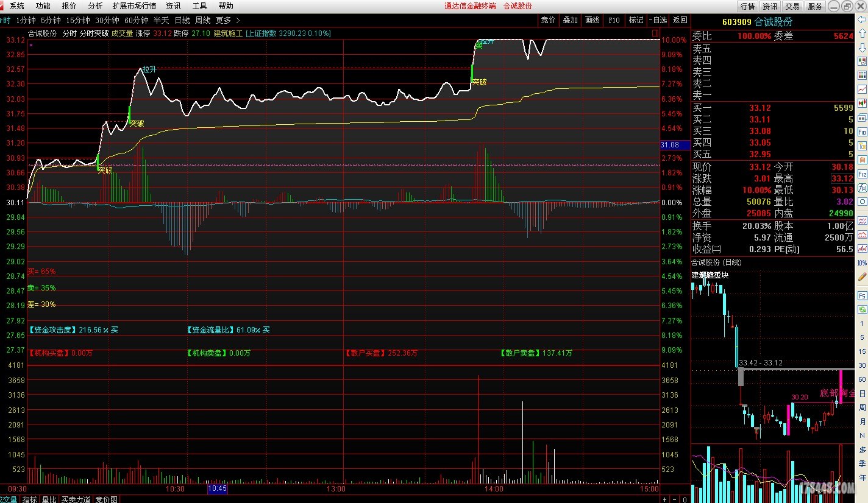
Task: Open the 工具 menu
Action: [199, 5]
